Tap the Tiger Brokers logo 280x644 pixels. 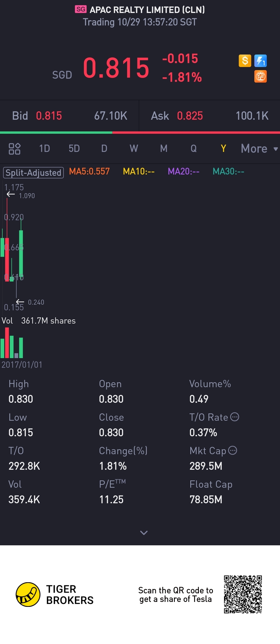pos(28,594)
